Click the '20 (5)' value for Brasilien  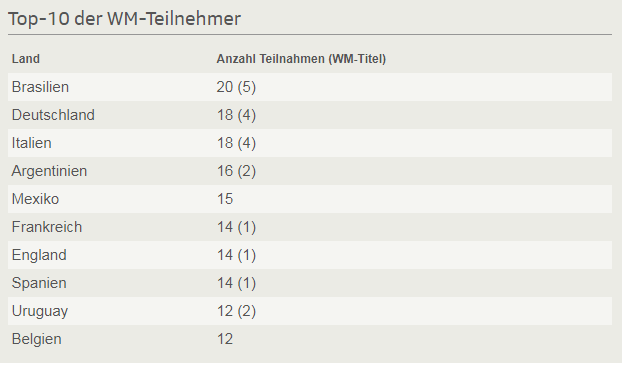[x=236, y=87]
